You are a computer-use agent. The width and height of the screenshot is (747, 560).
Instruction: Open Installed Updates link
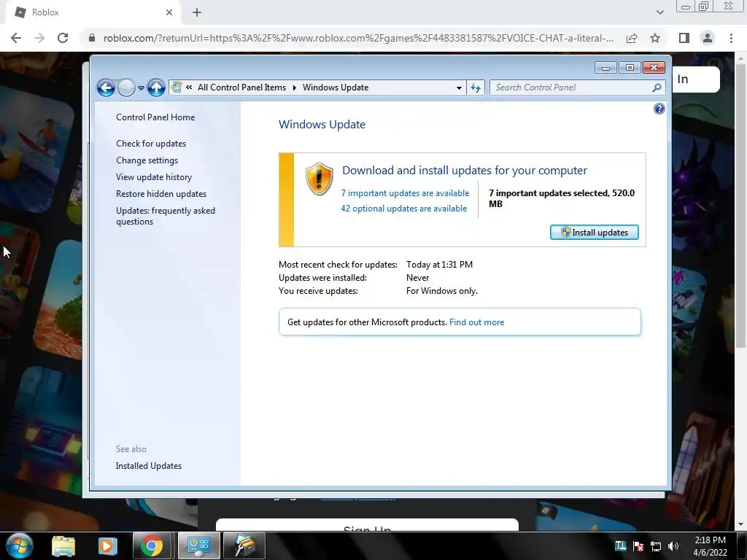[x=148, y=466]
